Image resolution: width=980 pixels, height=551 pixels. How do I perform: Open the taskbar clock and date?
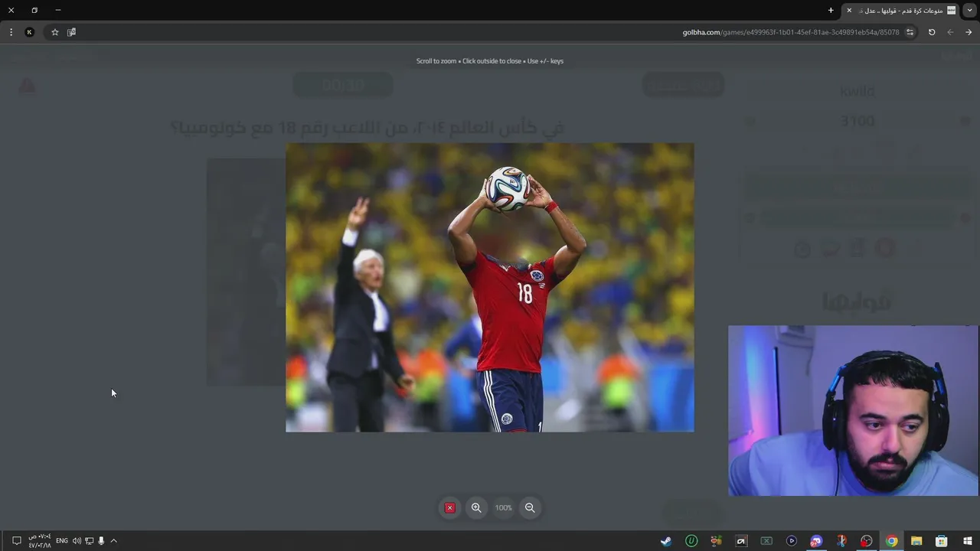click(x=40, y=541)
